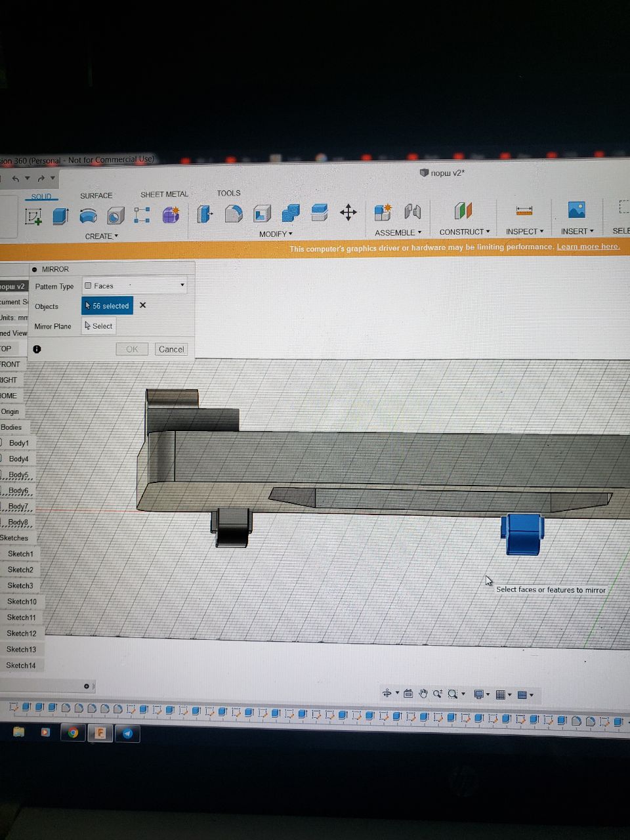Select the Offset Plane construct icon

tap(463, 210)
